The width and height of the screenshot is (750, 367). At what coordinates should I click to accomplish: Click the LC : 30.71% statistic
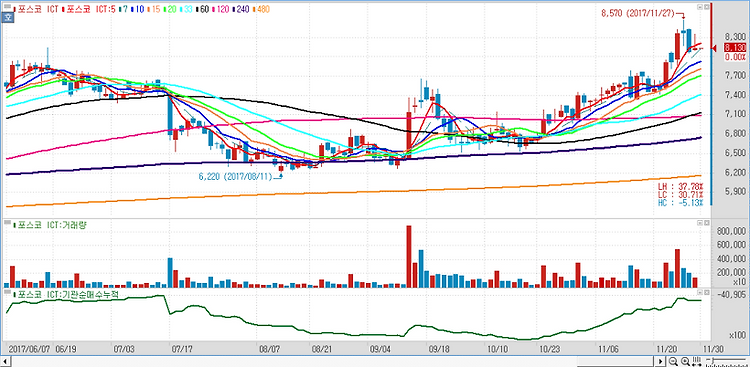coord(680,194)
